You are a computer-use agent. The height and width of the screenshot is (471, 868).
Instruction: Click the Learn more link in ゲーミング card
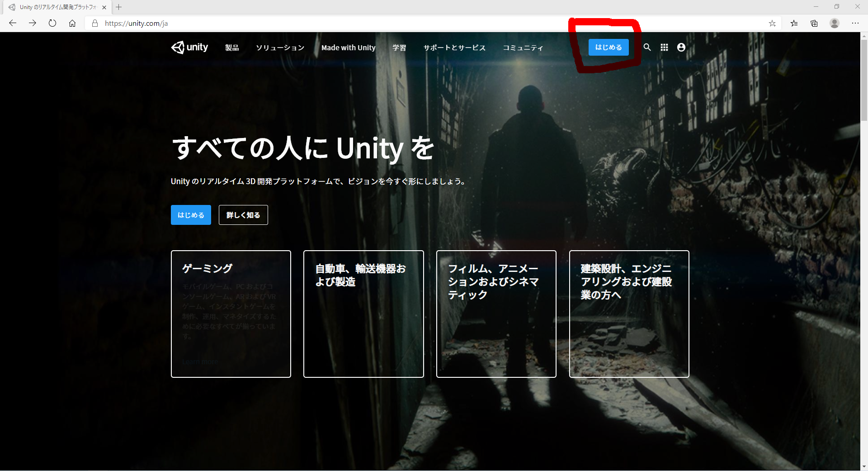[x=200, y=362]
